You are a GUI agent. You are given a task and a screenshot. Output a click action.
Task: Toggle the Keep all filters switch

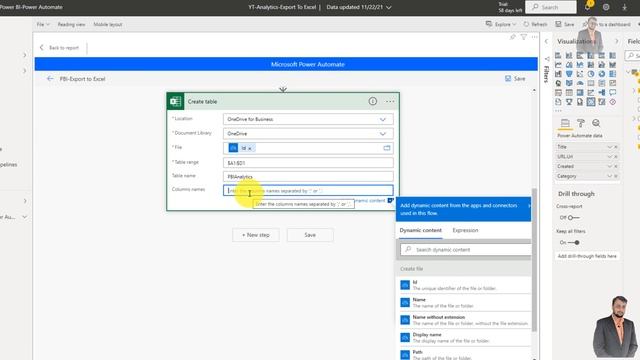(x=574, y=242)
